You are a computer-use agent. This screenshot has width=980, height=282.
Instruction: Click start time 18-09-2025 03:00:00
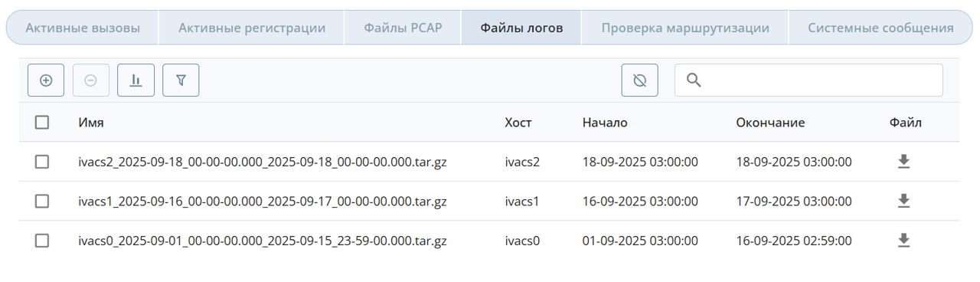(x=640, y=162)
